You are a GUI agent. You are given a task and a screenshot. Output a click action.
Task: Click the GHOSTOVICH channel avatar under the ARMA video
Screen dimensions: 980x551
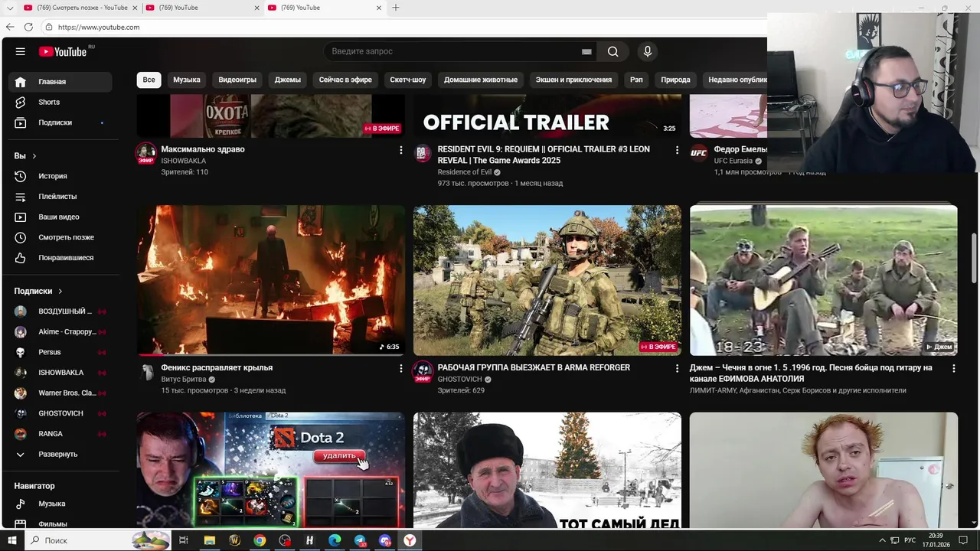click(422, 372)
